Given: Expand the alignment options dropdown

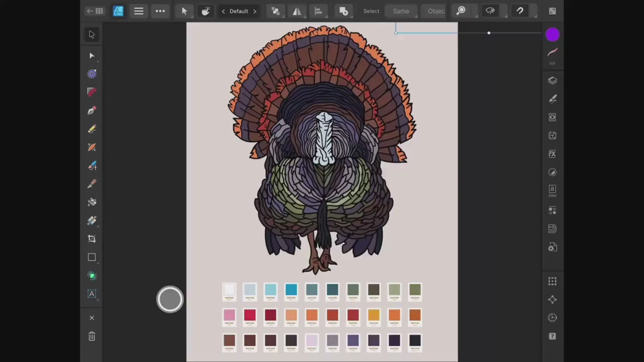Looking at the screenshot, I should tap(318, 11).
